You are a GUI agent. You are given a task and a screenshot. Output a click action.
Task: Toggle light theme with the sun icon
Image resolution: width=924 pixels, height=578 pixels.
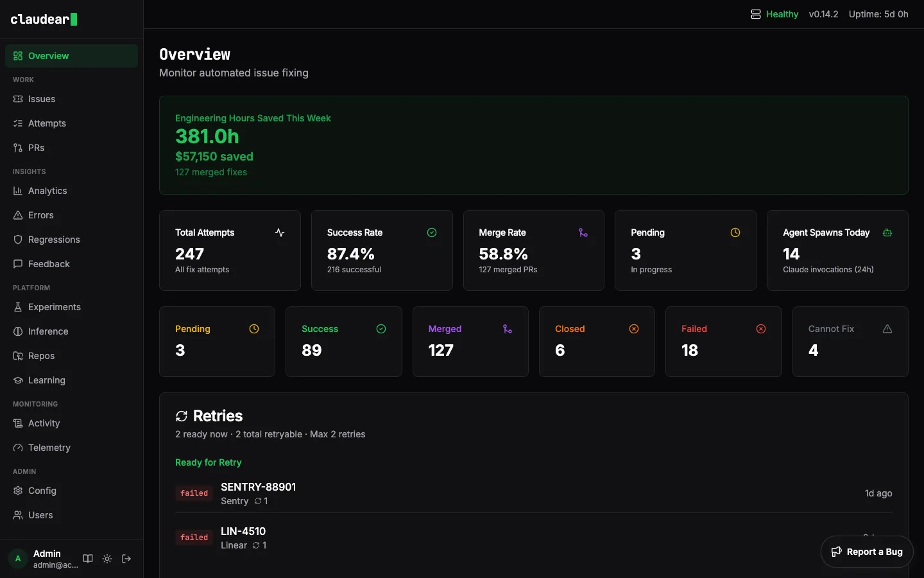point(107,559)
